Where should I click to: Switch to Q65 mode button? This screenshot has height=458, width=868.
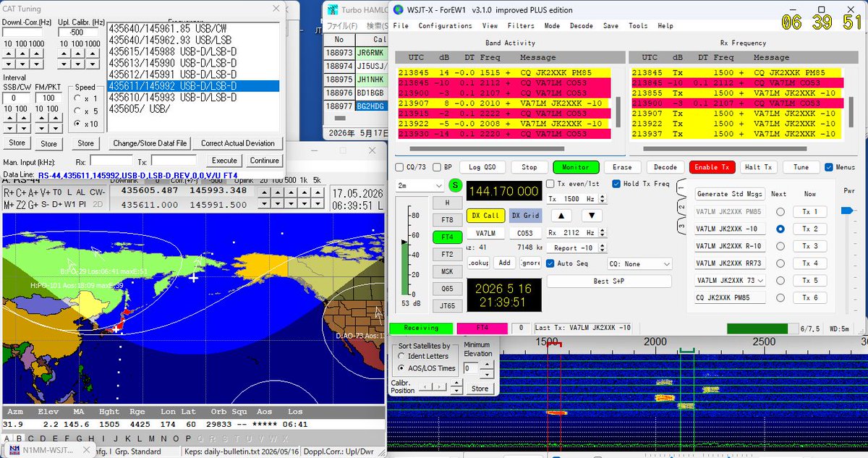[x=448, y=288]
